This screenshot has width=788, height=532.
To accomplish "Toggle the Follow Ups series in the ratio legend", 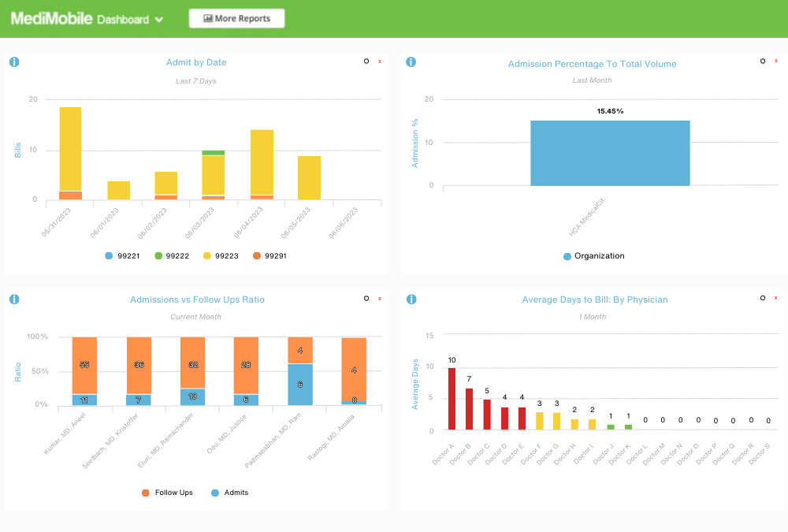I will 168,492.
